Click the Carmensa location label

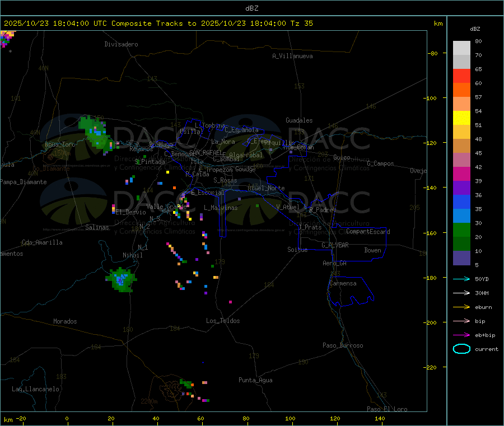coord(343,283)
